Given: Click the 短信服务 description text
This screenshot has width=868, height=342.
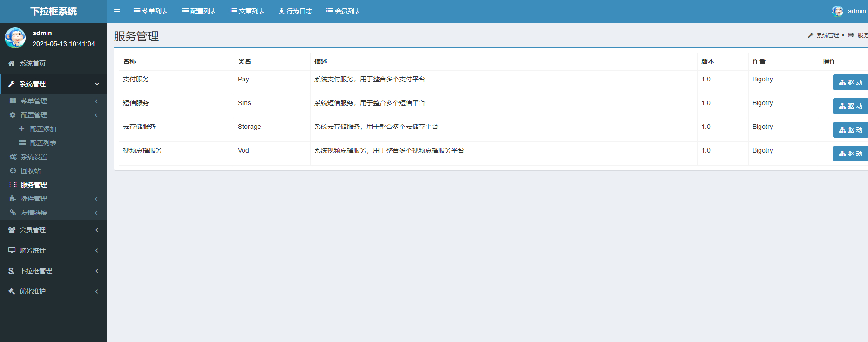Looking at the screenshot, I should click(x=370, y=103).
